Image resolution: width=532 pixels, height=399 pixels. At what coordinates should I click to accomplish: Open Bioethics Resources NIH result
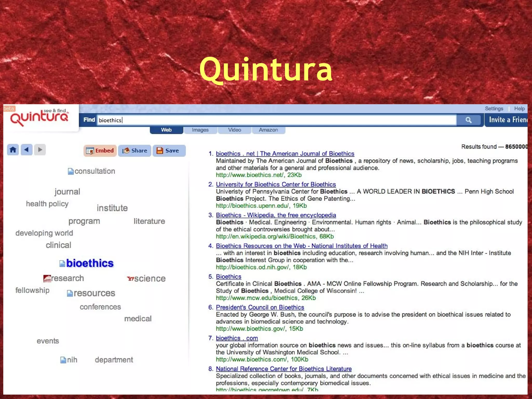click(x=302, y=246)
